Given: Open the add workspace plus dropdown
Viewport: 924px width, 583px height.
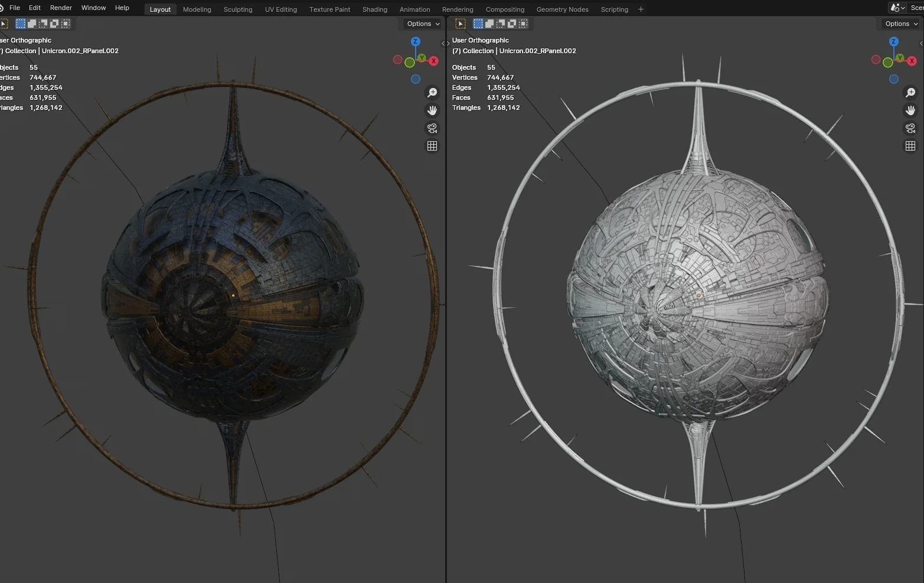Looking at the screenshot, I should click(641, 9).
